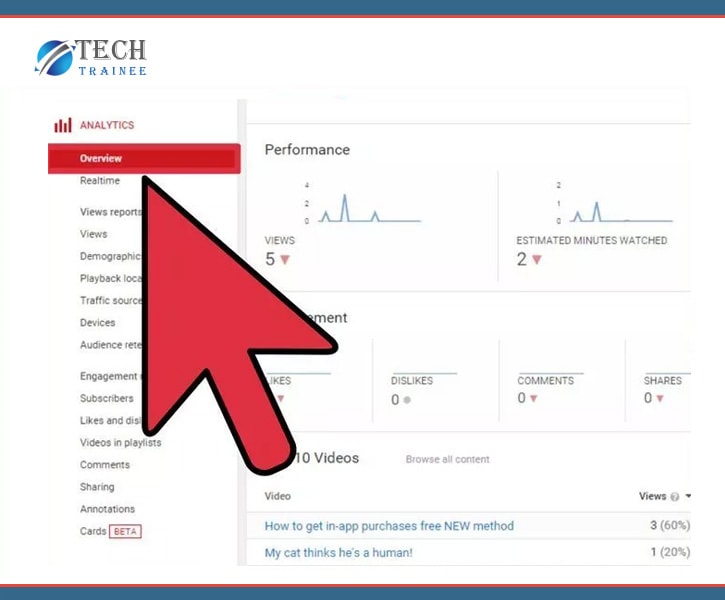Open the COMMENTS engagement metric
The width and height of the screenshot is (725, 600).
point(546,381)
